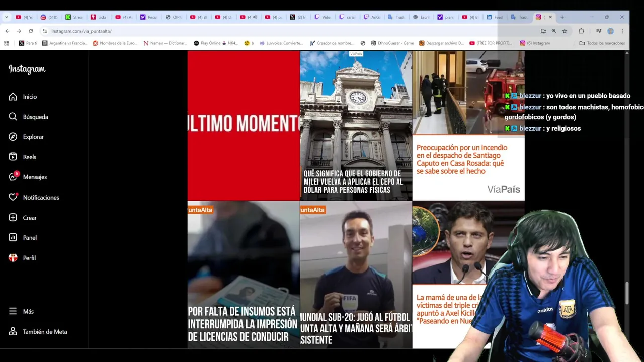644x362 pixels.
Task: Open media controls icon in toolbar
Action: (x=599, y=31)
